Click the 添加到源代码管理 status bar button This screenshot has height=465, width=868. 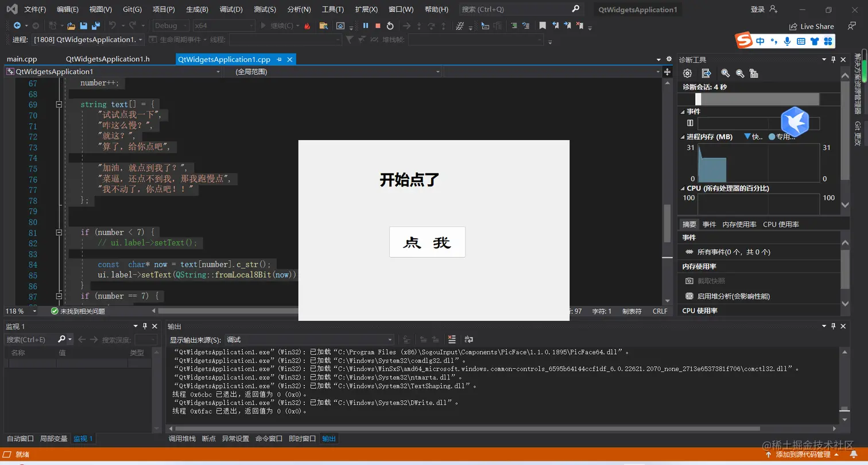803,455
